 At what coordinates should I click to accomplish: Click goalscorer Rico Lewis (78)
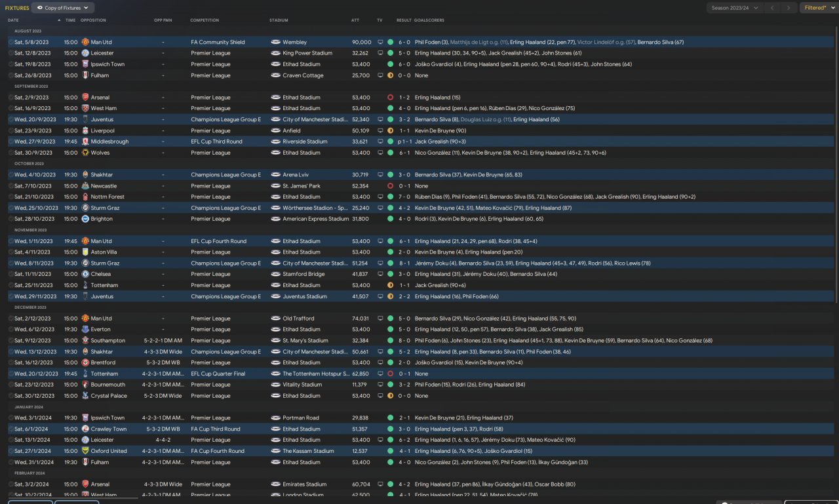tap(633, 263)
